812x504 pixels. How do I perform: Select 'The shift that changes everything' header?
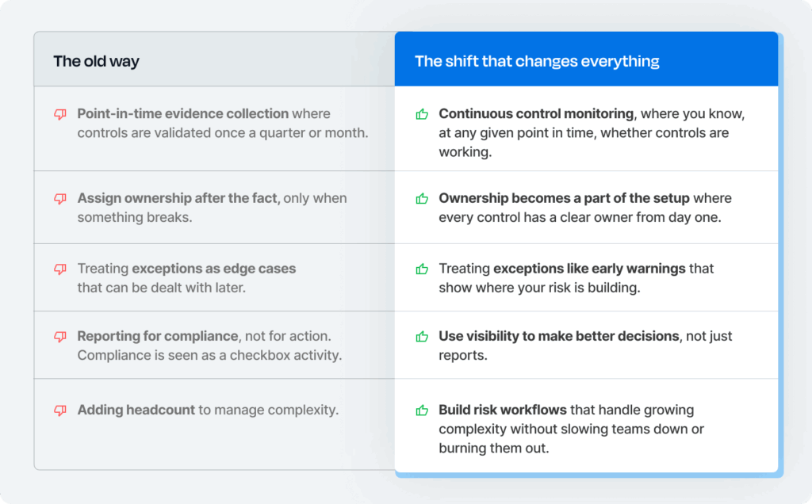[537, 61]
